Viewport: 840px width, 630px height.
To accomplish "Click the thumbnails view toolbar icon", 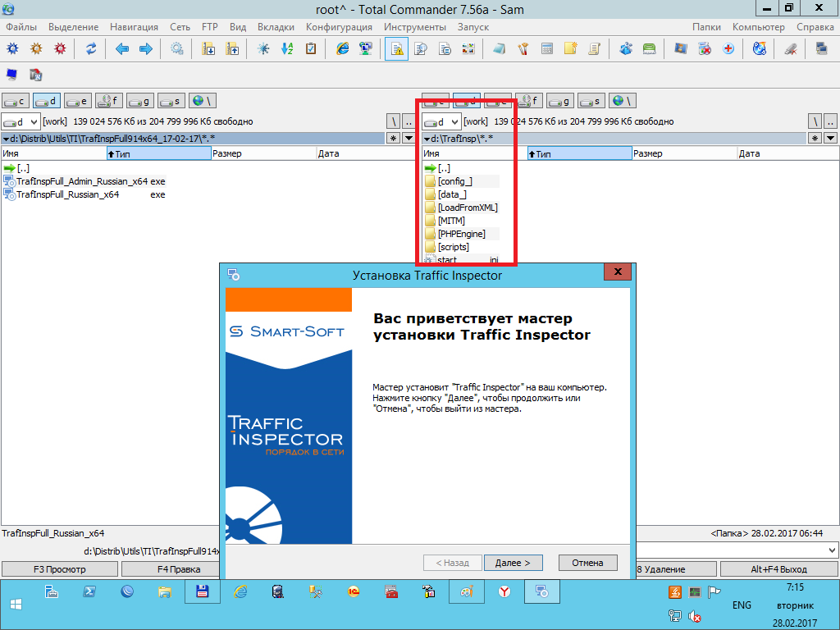I will click(x=468, y=48).
